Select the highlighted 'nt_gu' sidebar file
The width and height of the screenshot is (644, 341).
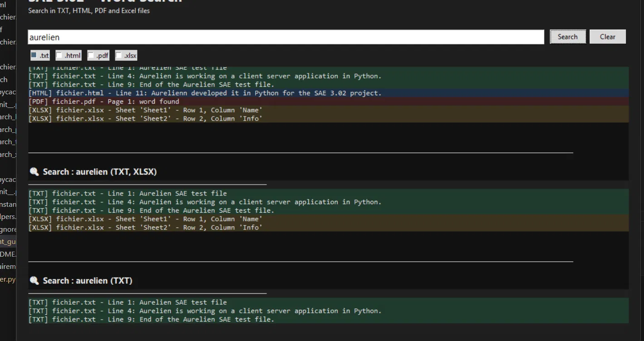[8, 242]
